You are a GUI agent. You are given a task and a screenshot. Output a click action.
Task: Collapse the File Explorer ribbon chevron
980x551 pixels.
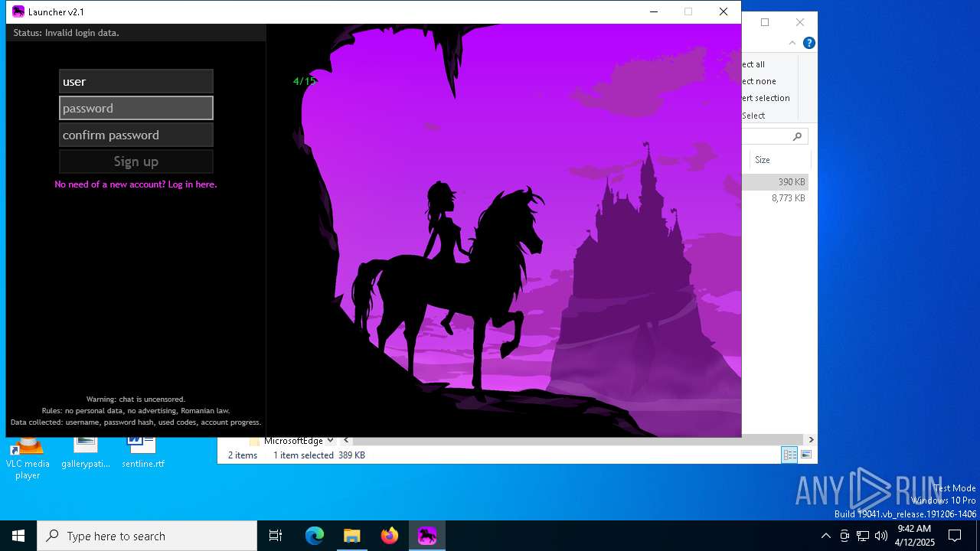click(x=792, y=43)
